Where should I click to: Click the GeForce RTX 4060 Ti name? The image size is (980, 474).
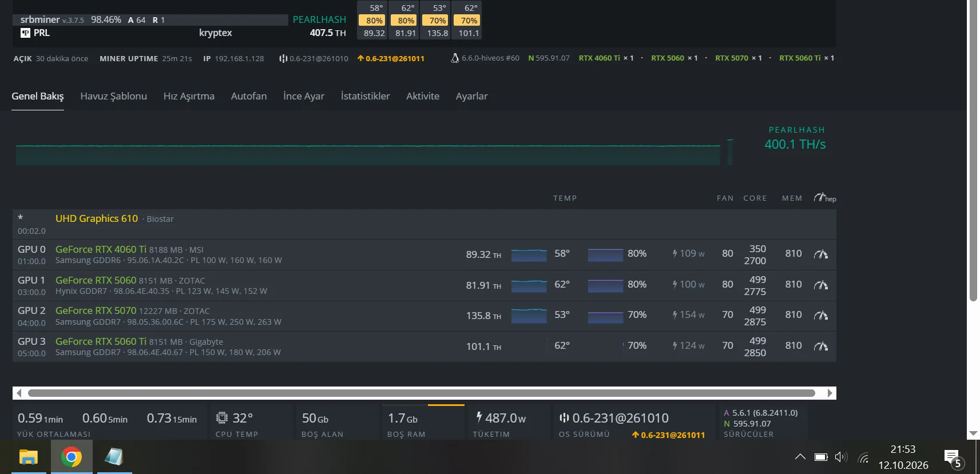pos(101,249)
